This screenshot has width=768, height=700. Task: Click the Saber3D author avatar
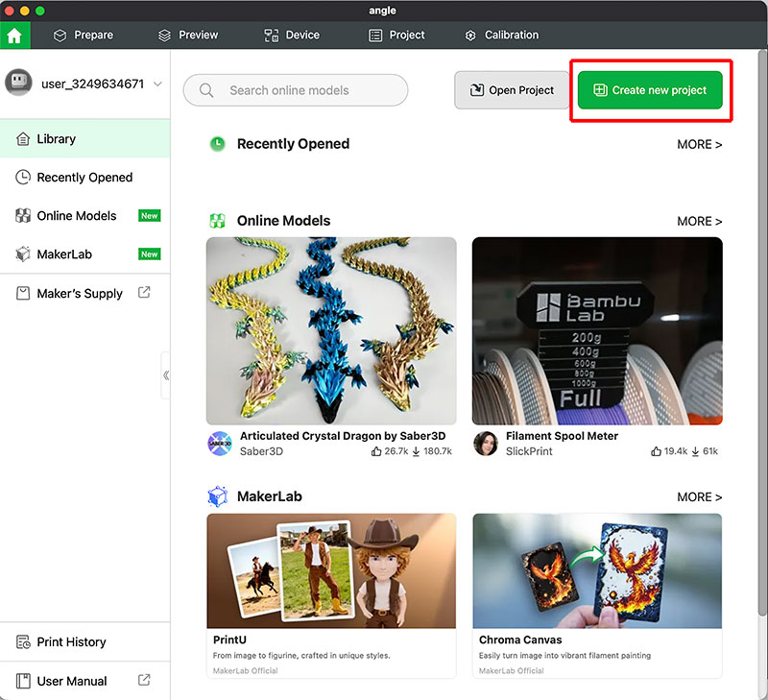click(220, 444)
